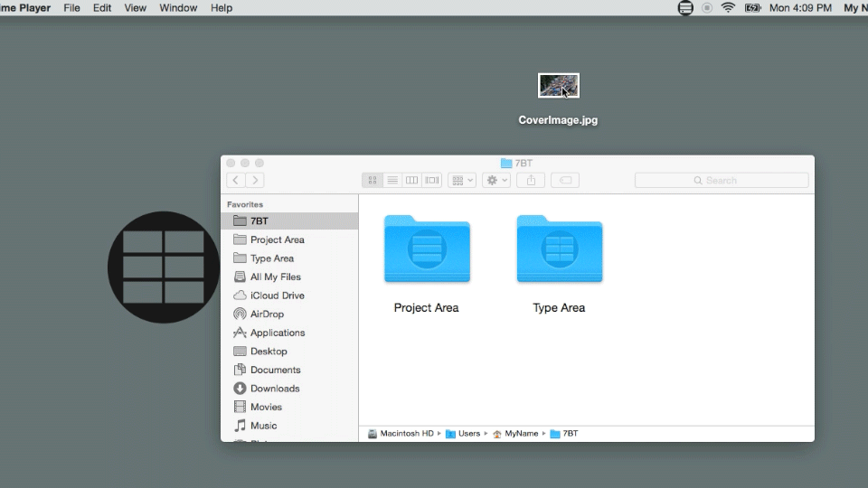Select Project Area in sidebar
Viewport: 868px width, 488px height.
coord(289,239)
